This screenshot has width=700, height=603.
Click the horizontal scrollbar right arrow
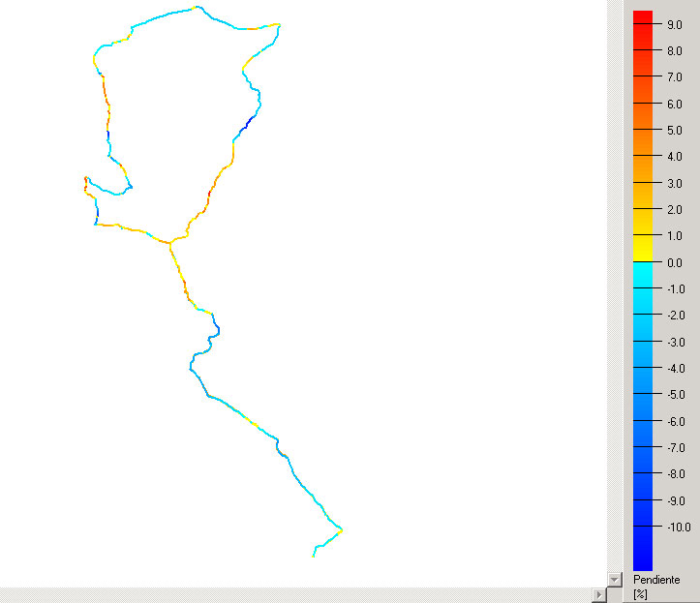599,595
